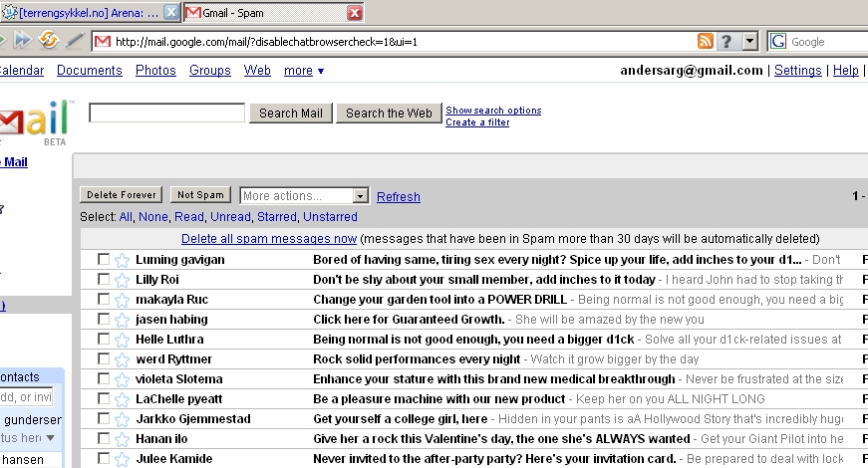
Task: Click the question mark icon in address bar
Action: (x=726, y=41)
